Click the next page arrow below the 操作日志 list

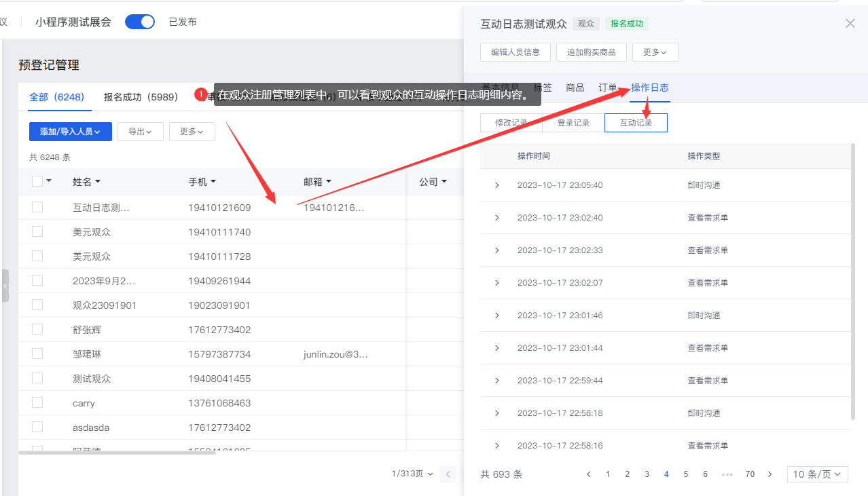(x=770, y=474)
